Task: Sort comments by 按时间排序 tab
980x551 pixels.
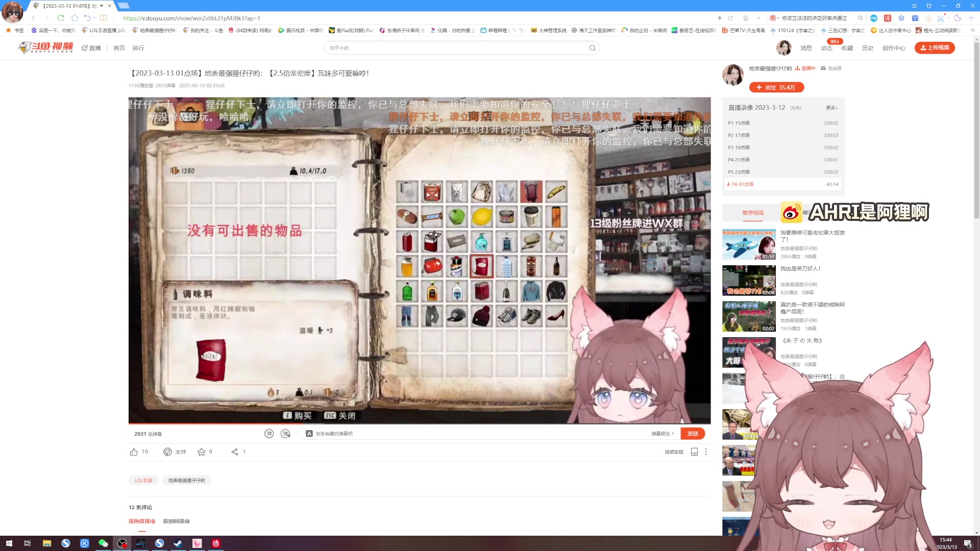Action: pos(176,521)
